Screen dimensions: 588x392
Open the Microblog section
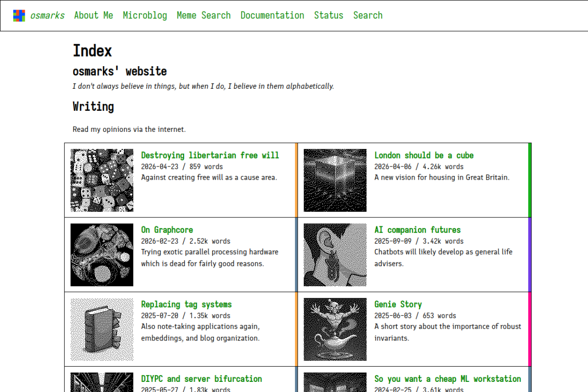tap(145, 16)
